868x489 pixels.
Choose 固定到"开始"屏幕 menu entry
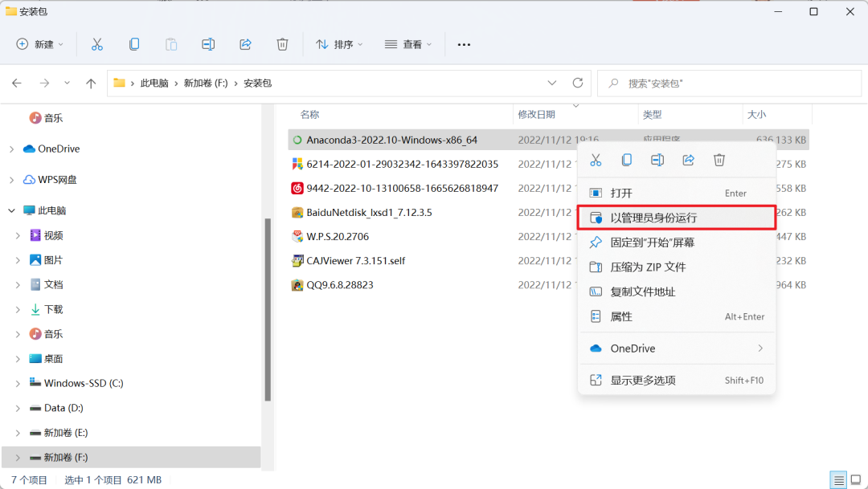[677, 242]
